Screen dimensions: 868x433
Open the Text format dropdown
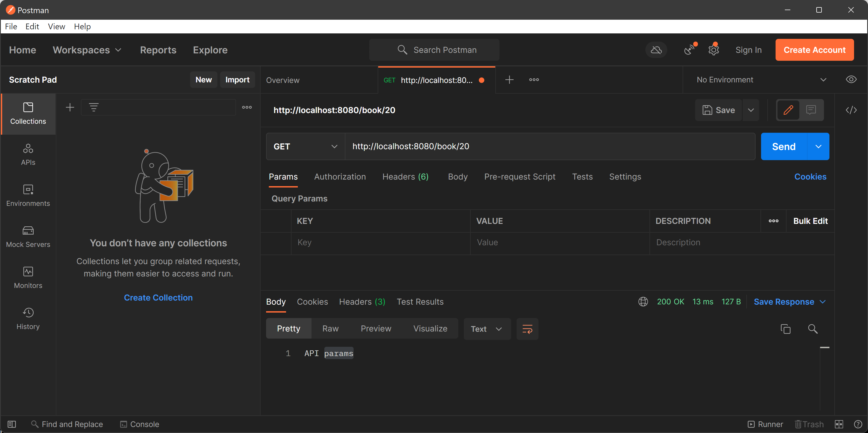[x=487, y=329]
